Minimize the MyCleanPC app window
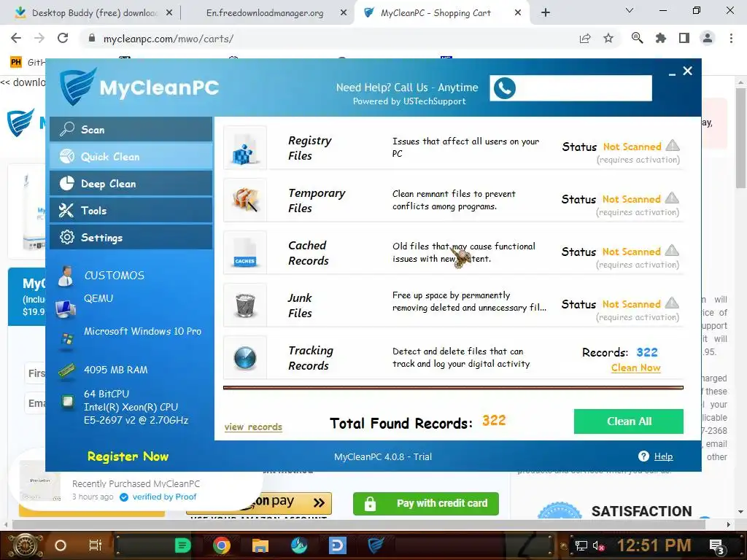This screenshot has height=560, width=747. coord(672,74)
